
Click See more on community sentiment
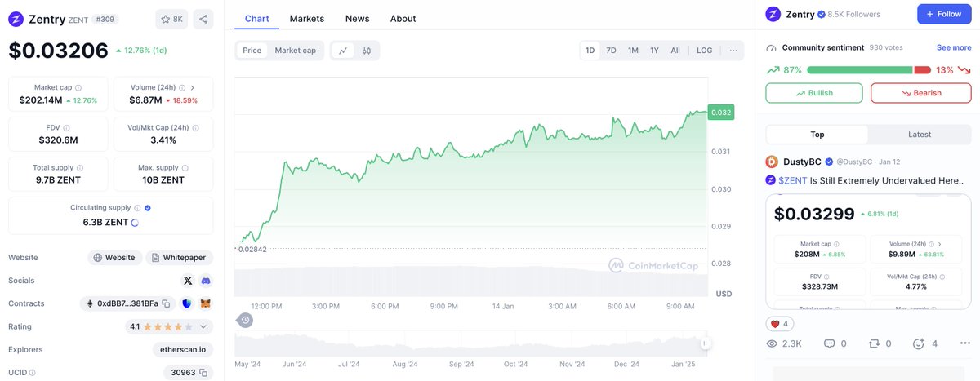click(954, 48)
